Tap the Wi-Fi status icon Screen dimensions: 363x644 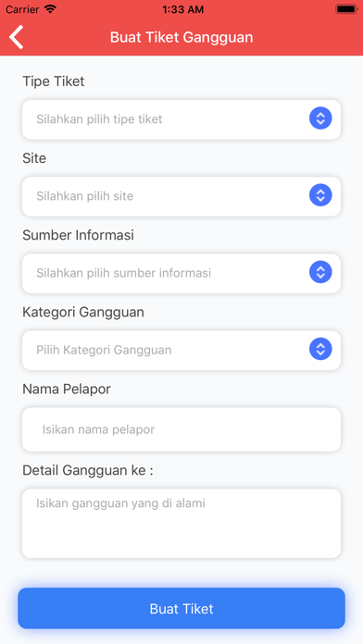(51, 9)
